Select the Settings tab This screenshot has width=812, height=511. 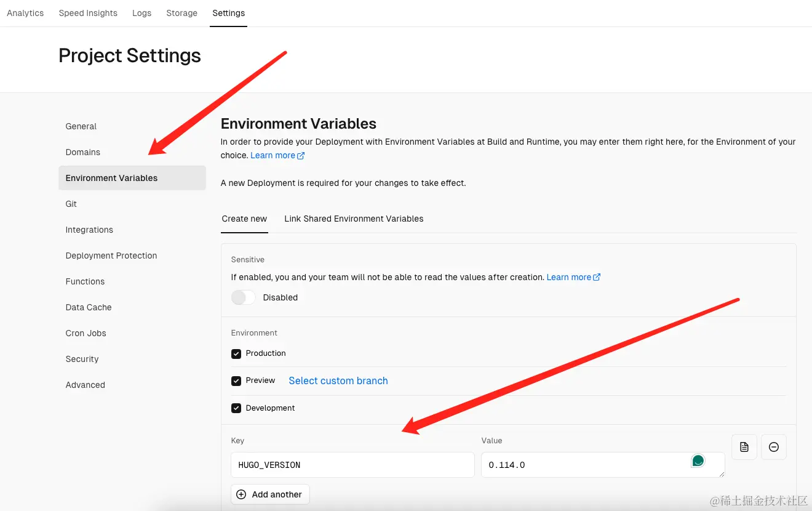click(228, 13)
